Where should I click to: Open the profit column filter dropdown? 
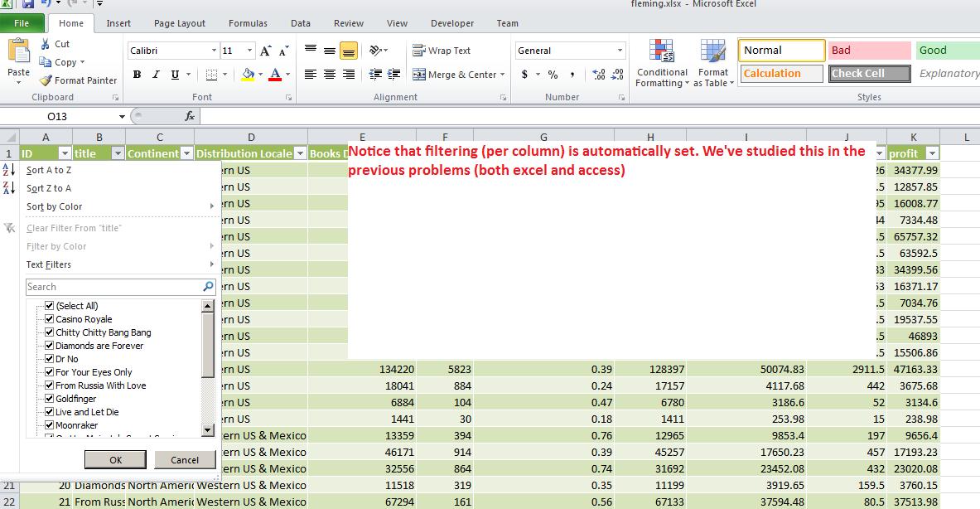point(933,153)
